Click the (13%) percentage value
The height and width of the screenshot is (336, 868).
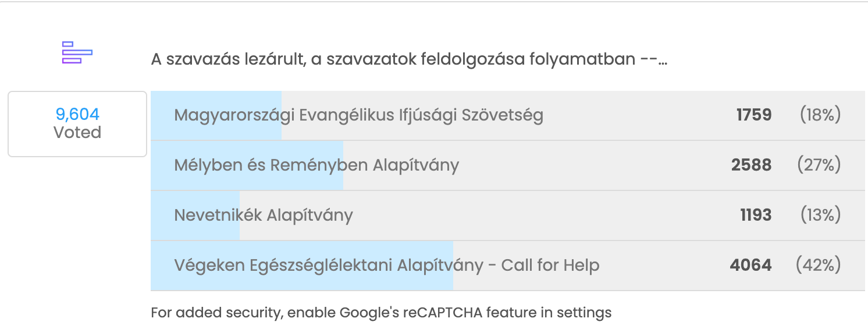point(820,215)
